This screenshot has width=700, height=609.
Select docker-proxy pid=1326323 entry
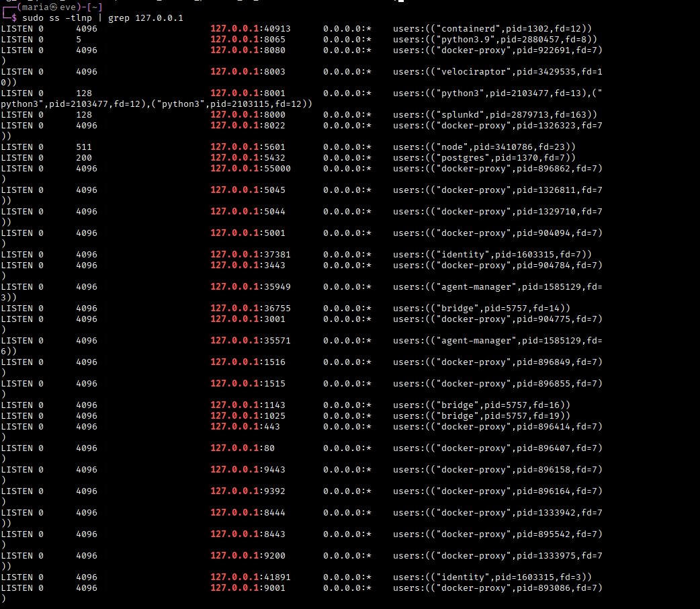pos(498,125)
